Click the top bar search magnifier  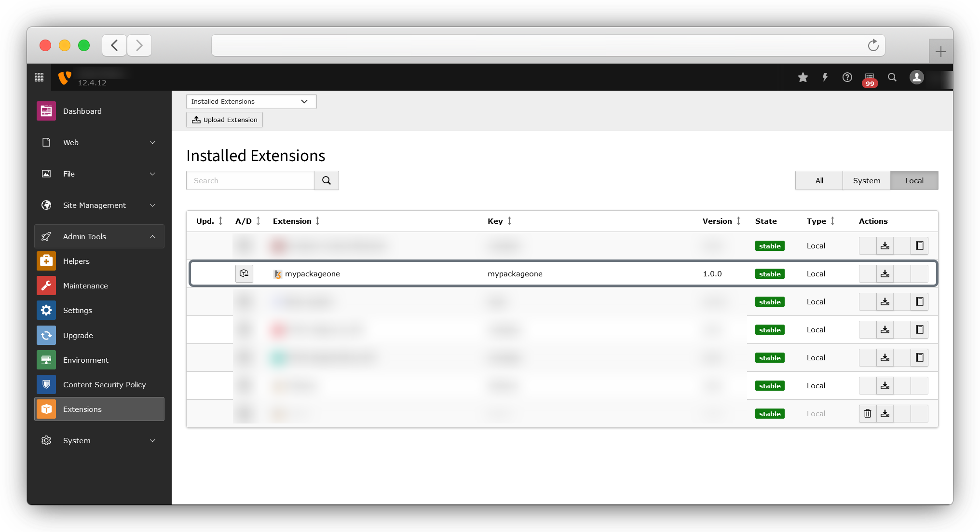coord(892,77)
